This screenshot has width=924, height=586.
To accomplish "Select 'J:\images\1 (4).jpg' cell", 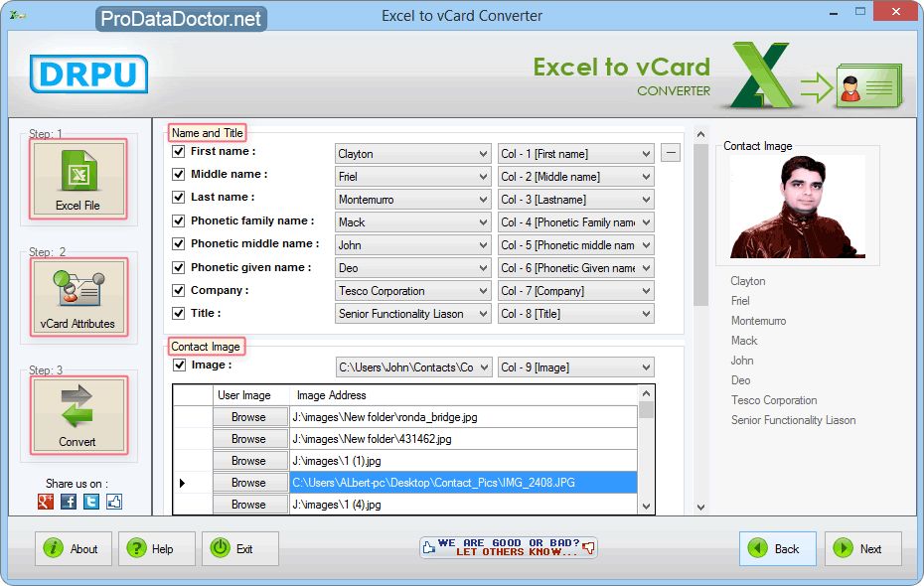I will pos(463,505).
